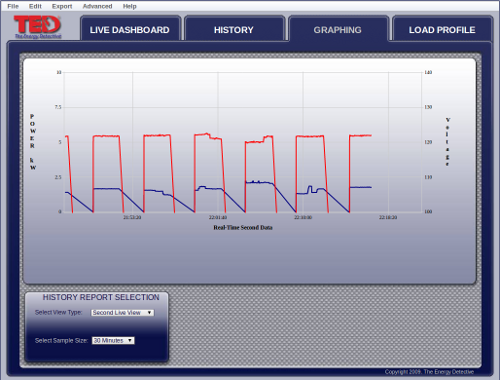The image size is (500, 380).
Task: Click the Second Live View dropdown arrow
Action: coord(149,313)
